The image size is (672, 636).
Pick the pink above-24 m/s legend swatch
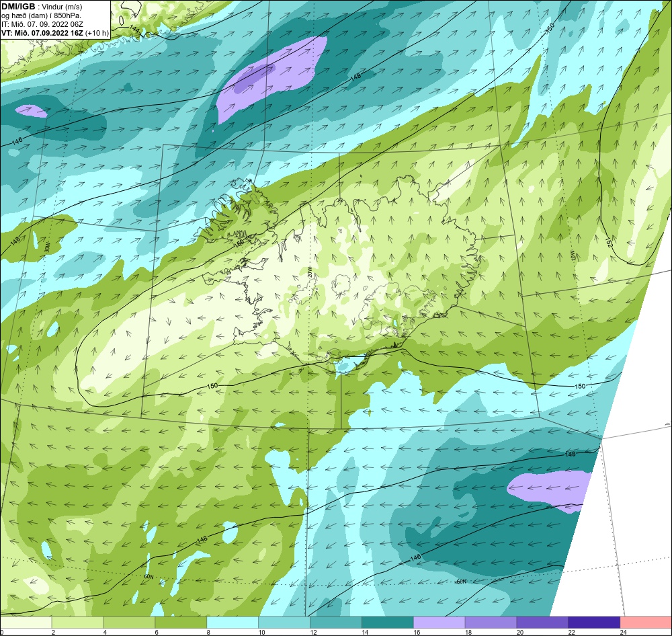pos(646,622)
